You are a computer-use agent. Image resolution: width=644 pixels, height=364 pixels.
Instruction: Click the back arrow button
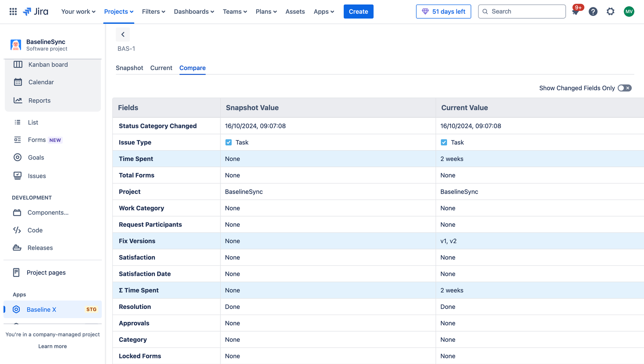tap(123, 34)
